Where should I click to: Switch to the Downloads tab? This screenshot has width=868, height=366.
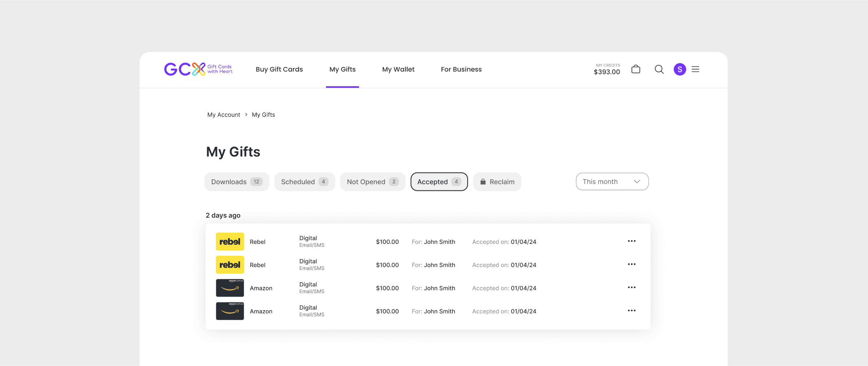(x=237, y=182)
